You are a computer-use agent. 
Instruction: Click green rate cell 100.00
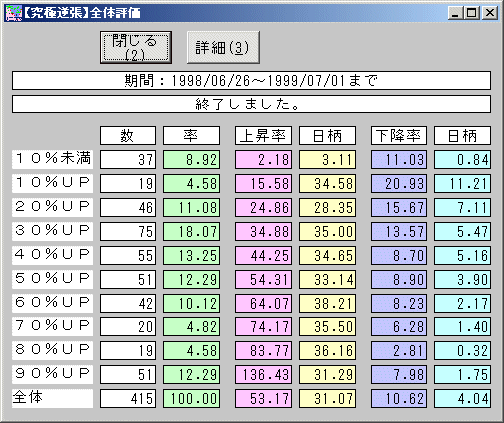[x=191, y=398]
